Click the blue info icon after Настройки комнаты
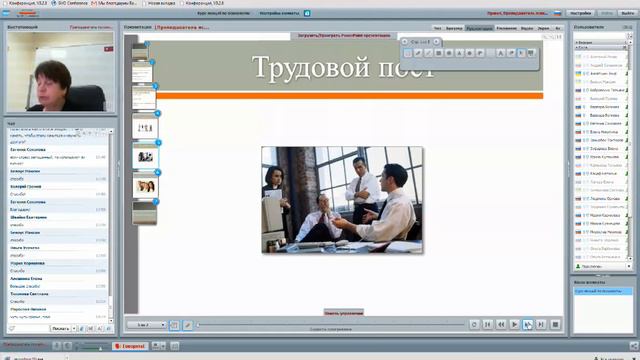Viewport: 640px width, 360px height. click(x=307, y=13)
